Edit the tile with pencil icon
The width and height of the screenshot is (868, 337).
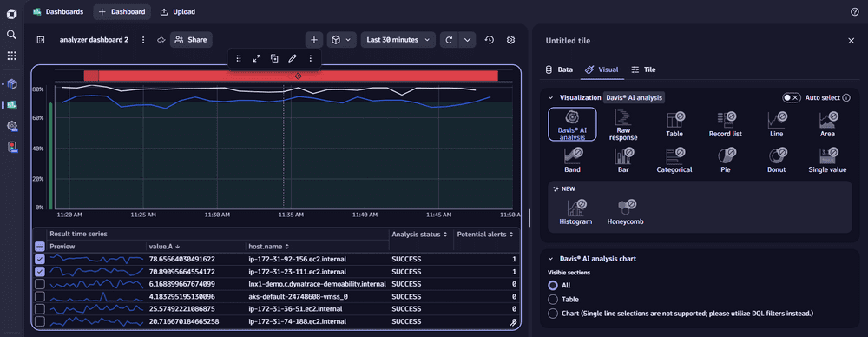(x=293, y=58)
